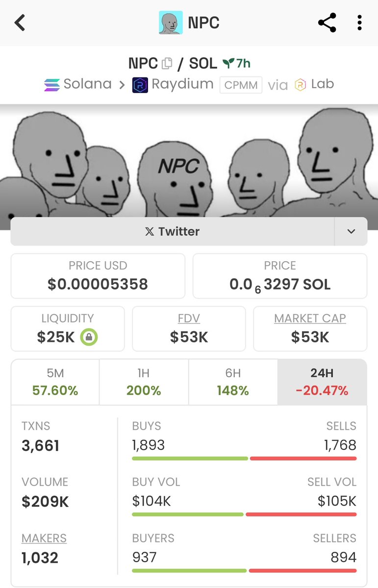Image resolution: width=378 pixels, height=588 pixels.
Task: Open the share icon
Action: click(x=327, y=23)
